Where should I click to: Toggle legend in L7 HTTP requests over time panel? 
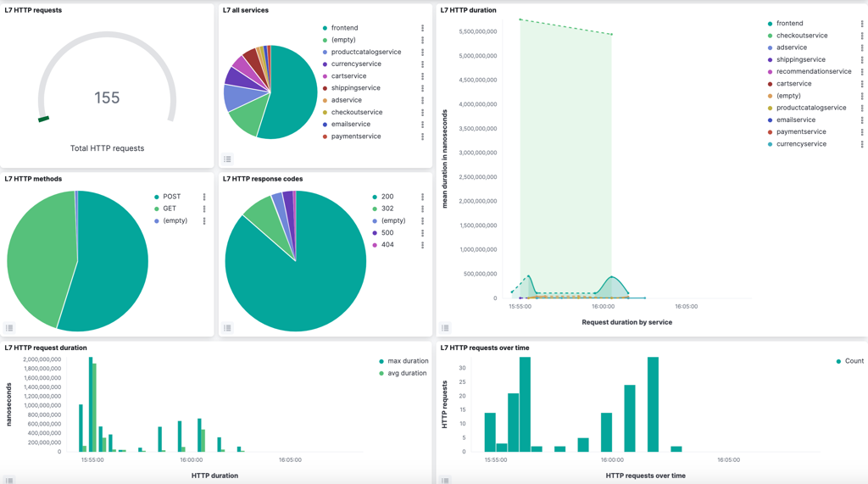tap(445, 480)
